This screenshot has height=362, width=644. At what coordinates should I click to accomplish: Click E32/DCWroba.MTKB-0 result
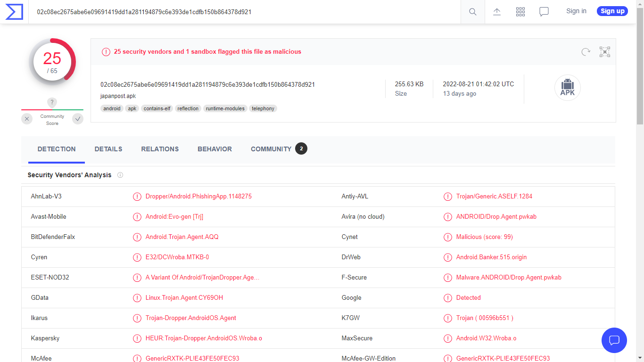click(177, 257)
